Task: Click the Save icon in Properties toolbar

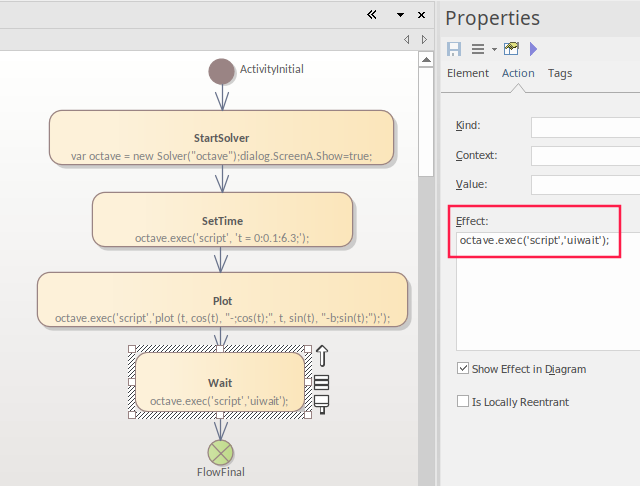Action: [x=454, y=49]
